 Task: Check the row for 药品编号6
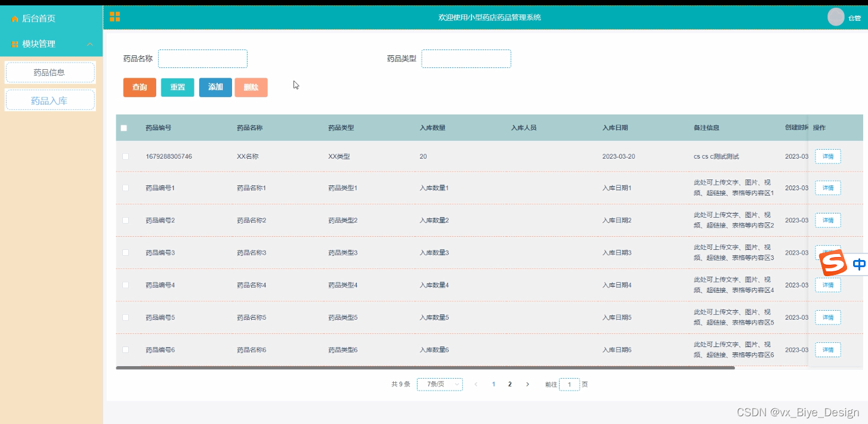(125, 349)
